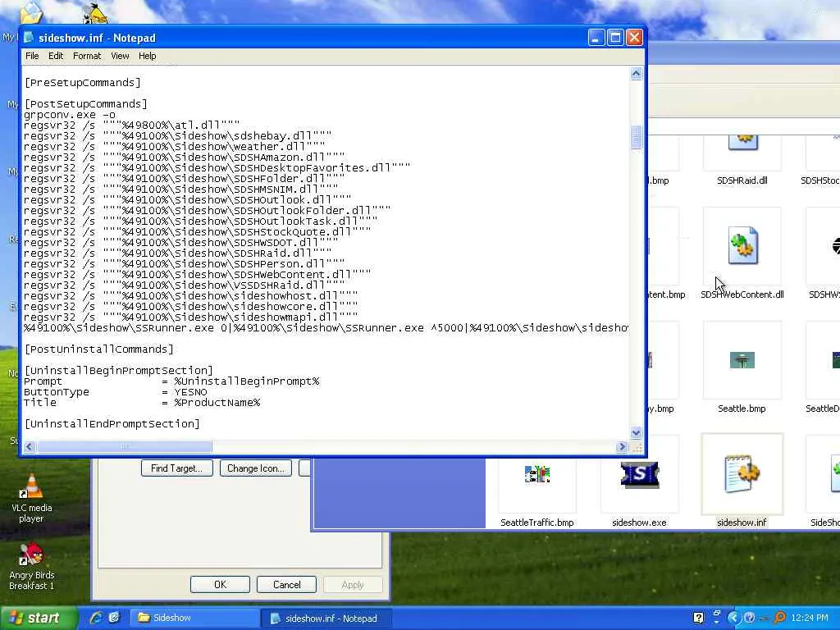Click the ButtonType = YESNO line
Image resolution: width=840 pixels, height=630 pixels.
tap(115, 392)
